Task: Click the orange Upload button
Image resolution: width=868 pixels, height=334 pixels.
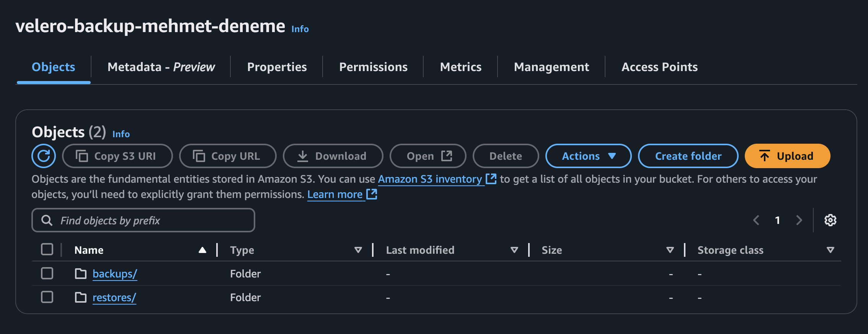Action: pos(788,156)
